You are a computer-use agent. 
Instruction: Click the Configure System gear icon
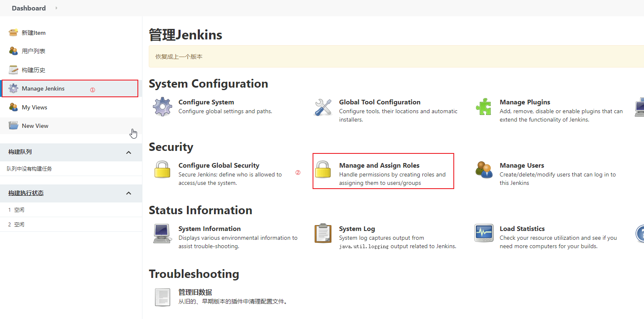click(x=163, y=107)
